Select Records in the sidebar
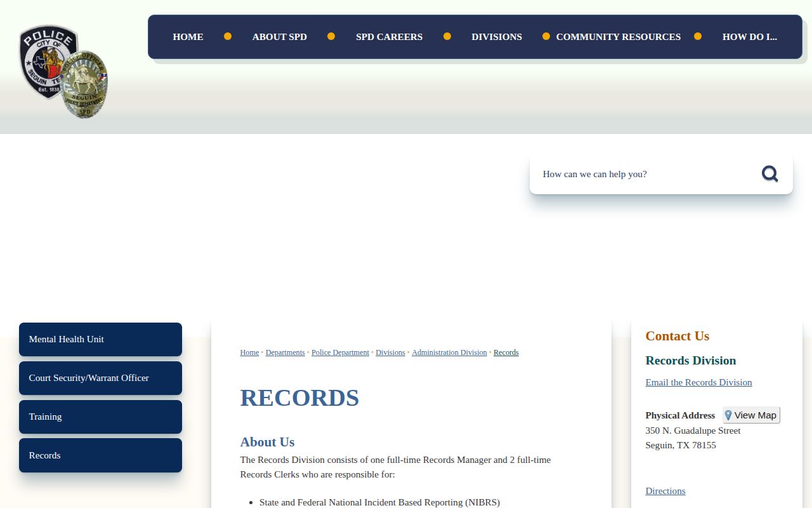The height and width of the screenshot is (508, 812). (100, 455)
